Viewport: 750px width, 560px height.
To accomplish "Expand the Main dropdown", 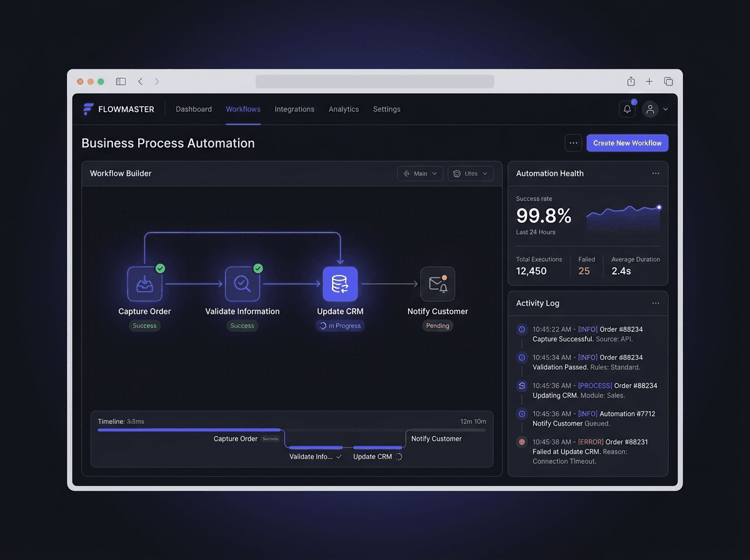I will tap(421, 174).
